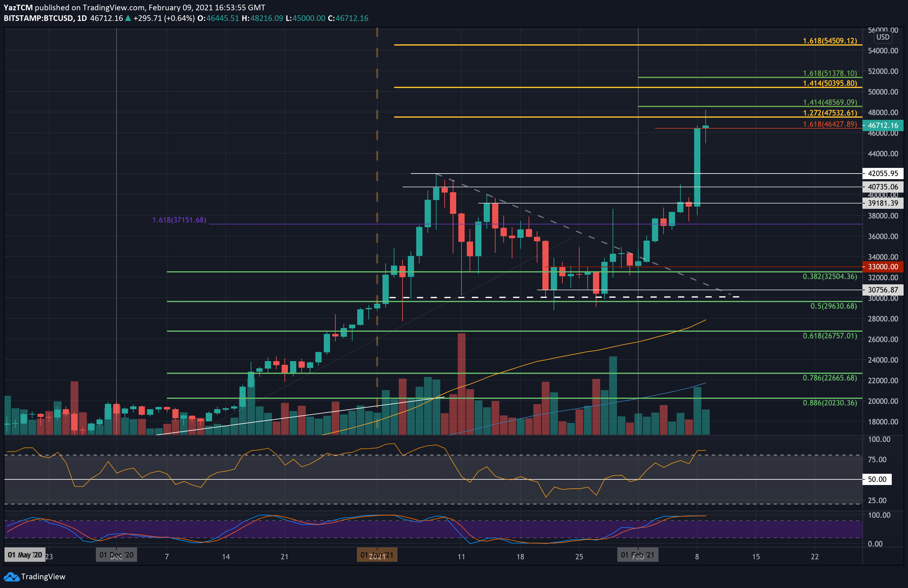
Task: Click the TradingView wordmark beside the logo
Action: [43, 576]
